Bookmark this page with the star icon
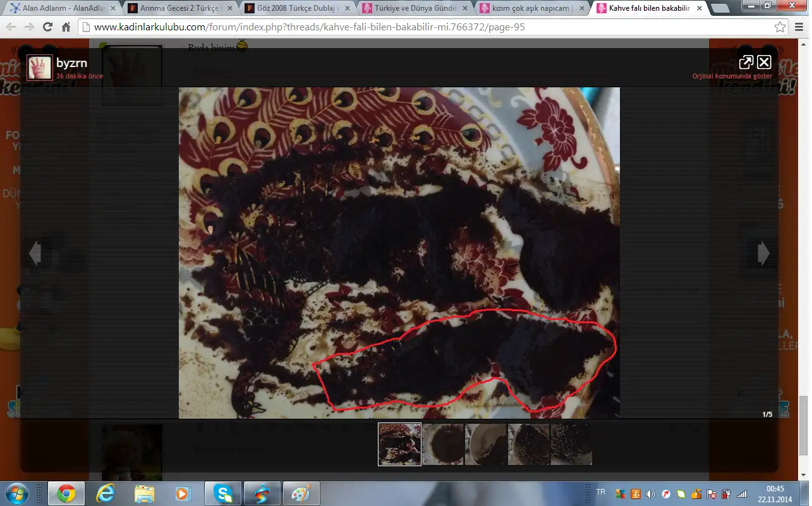 point(780,27)
